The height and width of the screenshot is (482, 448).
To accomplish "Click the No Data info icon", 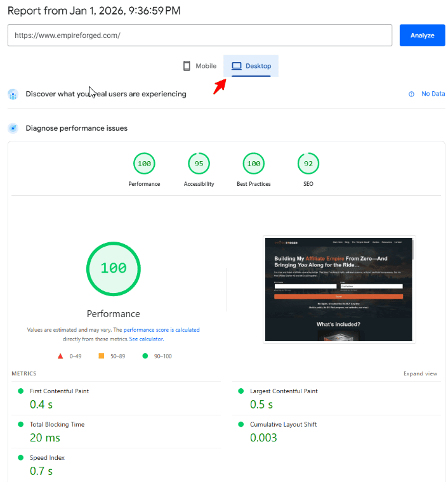I will (x=411, y=94).
